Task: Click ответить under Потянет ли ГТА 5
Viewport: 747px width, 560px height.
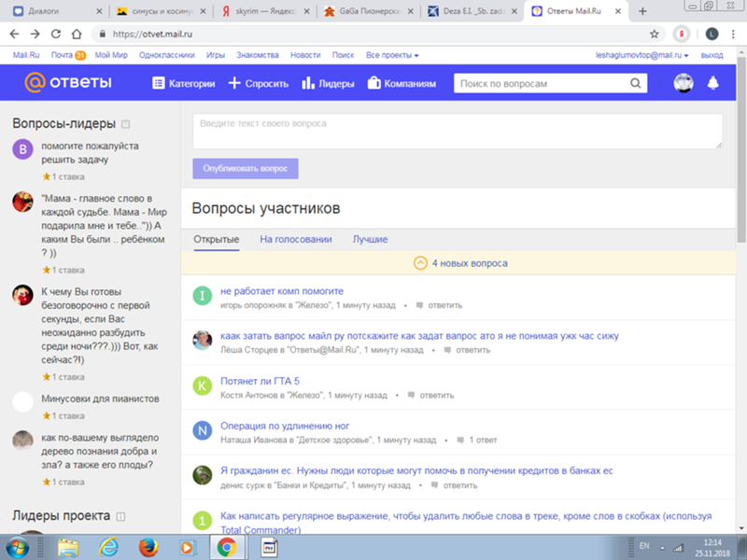Action: 436,395
